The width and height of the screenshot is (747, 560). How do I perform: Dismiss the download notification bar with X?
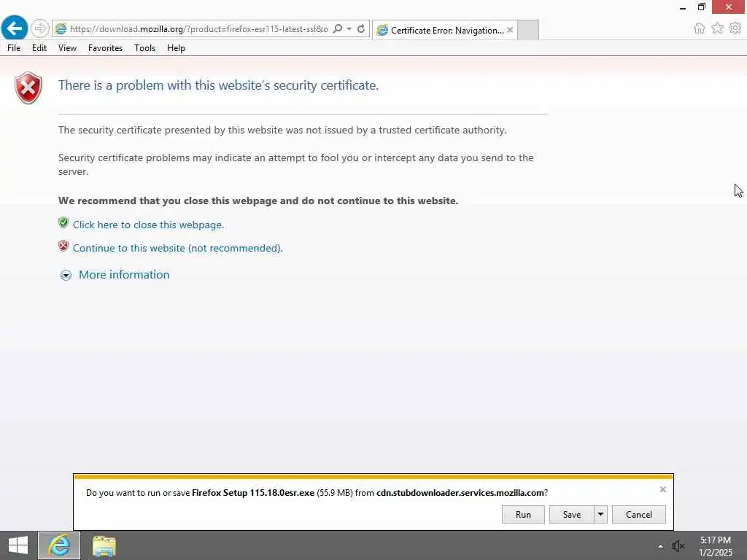(x=662, y=489)
